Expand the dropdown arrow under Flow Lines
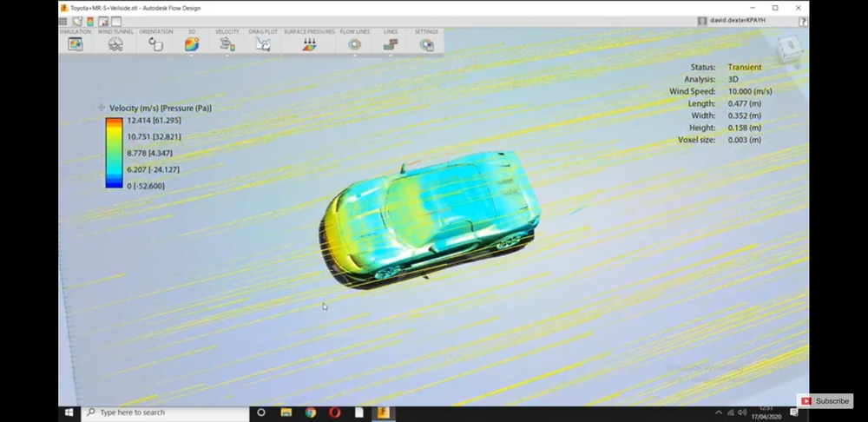Screen dimensions: 868x422 354,56
